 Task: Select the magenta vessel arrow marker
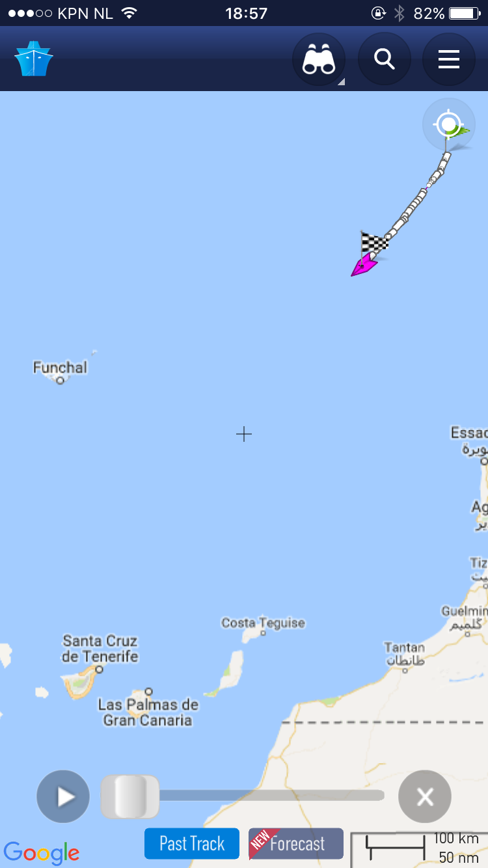click(x=363, y=265)
